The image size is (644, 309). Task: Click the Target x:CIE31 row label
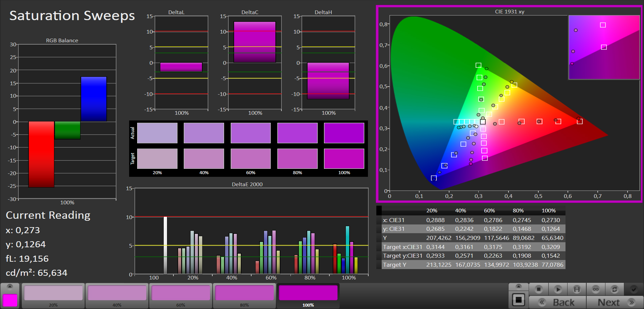402,247
